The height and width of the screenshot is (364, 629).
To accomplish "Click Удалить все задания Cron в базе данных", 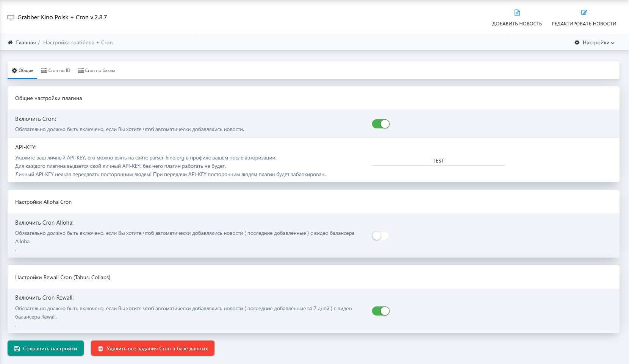I will point(153,348).
